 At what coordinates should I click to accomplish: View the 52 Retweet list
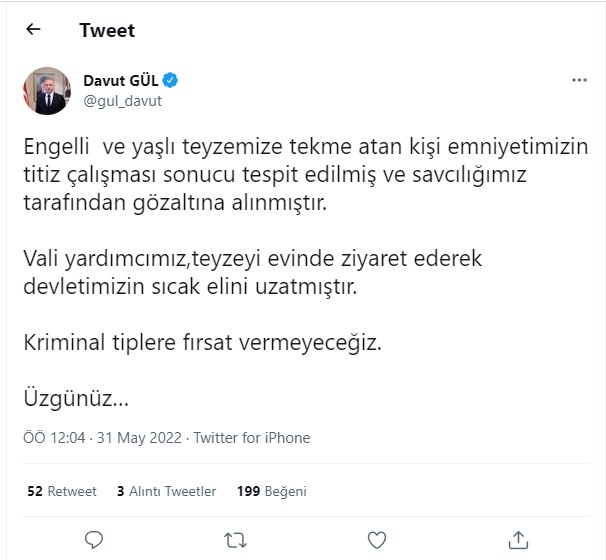62,491
